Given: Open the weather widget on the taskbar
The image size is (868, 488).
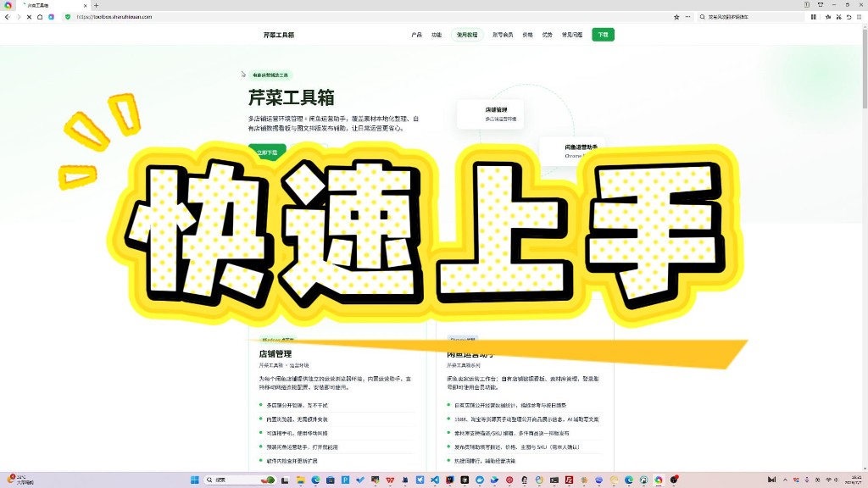Looking at the screenshot, I should click(20, 480).
